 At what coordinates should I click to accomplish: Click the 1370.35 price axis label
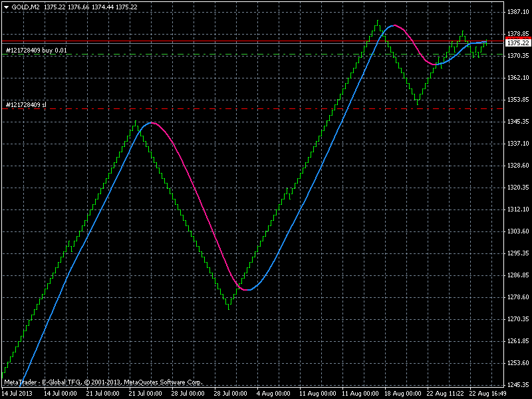click(x=518, y=56)
